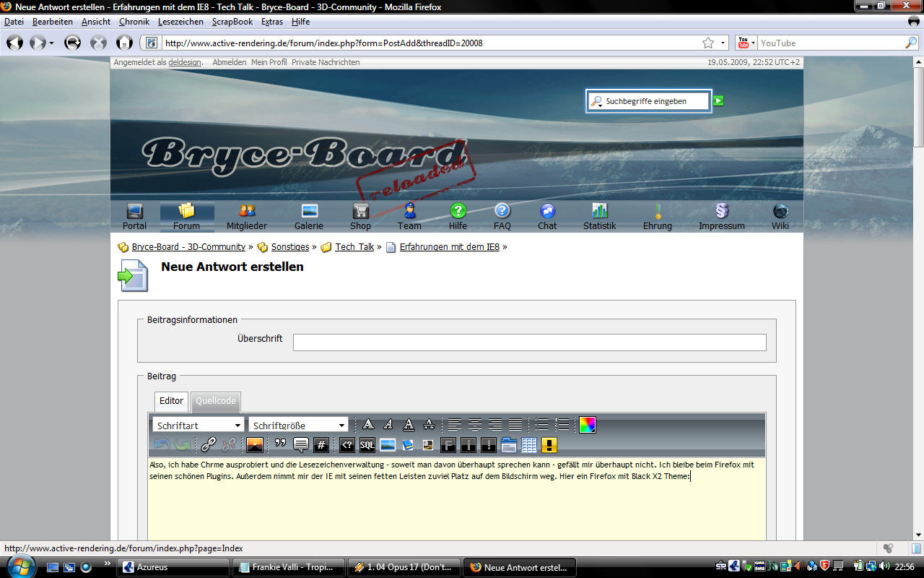Image resolution: width=924 pixels, height=578 pixels.
Task: Open the search engine selector dropdown
Action: pos(746,43)
